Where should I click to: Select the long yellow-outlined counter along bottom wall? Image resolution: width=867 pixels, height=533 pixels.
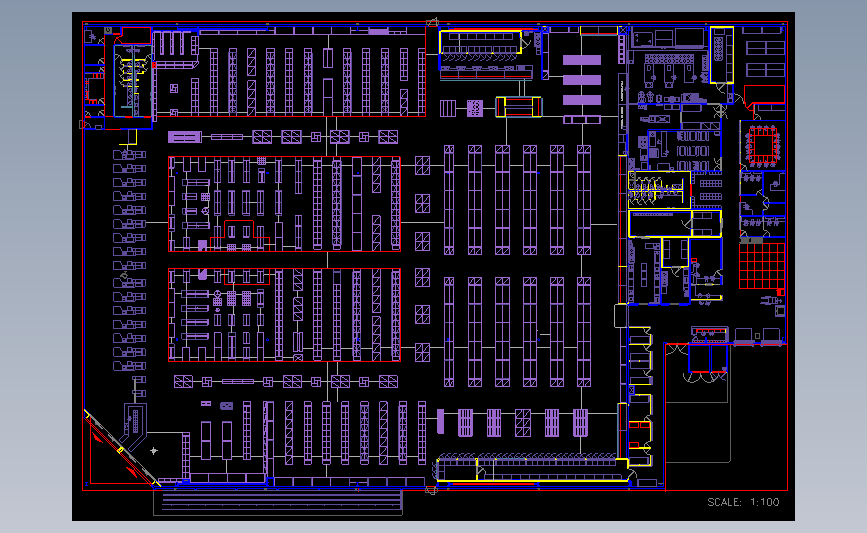[532, 469]
